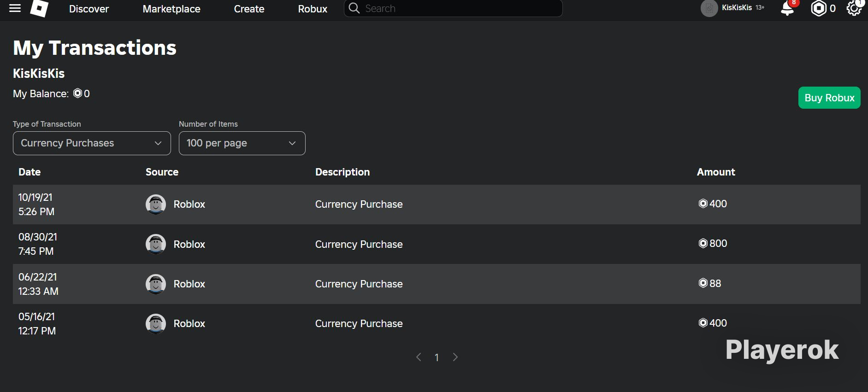
Task: Select the 08/30/21 date cell
Action: tap(38, 244)
